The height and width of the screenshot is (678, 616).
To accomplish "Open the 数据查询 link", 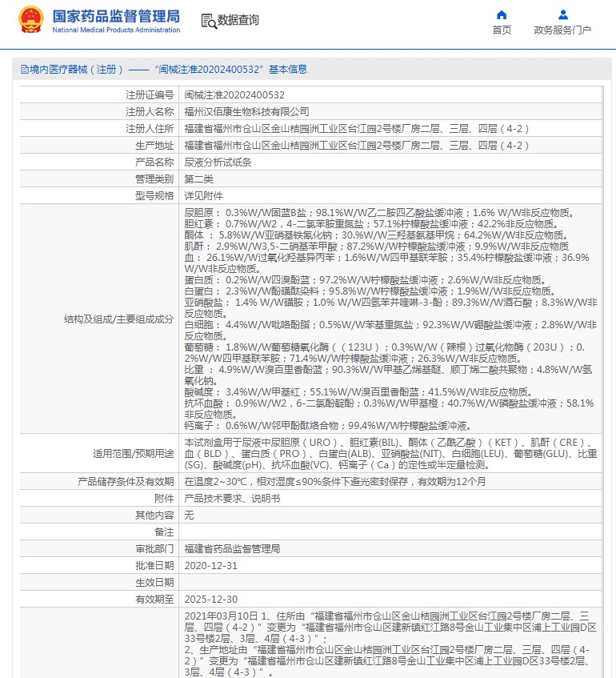I will (x=238, y=20).
